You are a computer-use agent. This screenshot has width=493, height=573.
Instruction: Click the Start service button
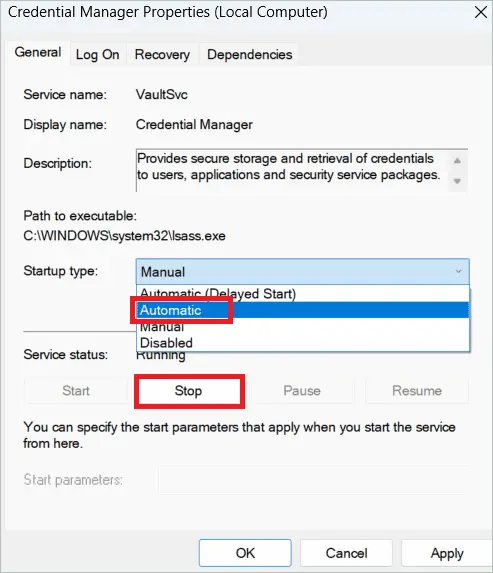point(76,391)
